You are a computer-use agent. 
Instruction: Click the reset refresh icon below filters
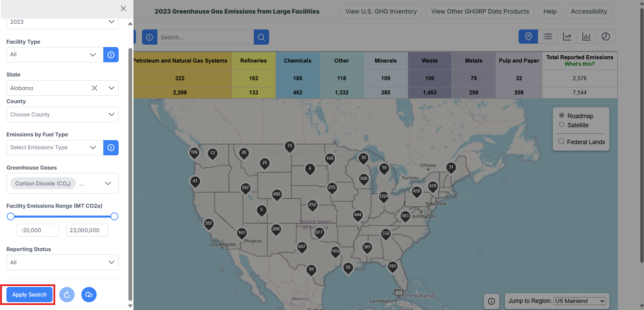pyautogui.click(x=67, y=294)
